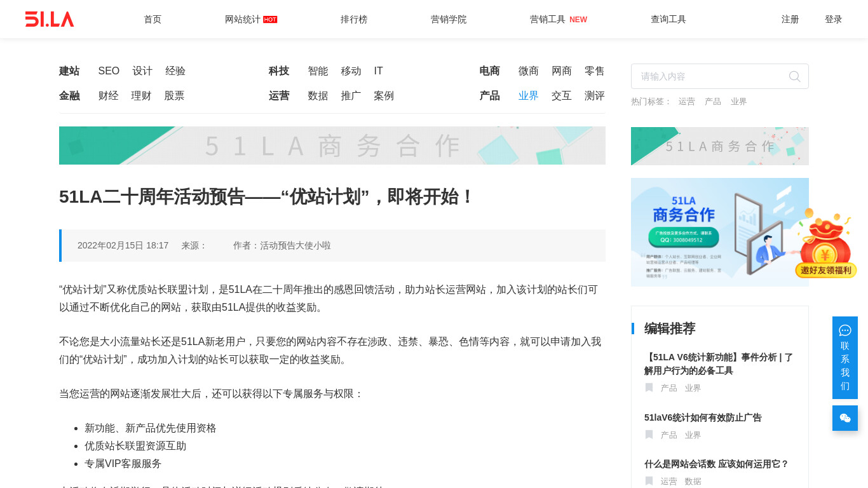
Task: Go to 排行榜 page
Action: [354, 19]
